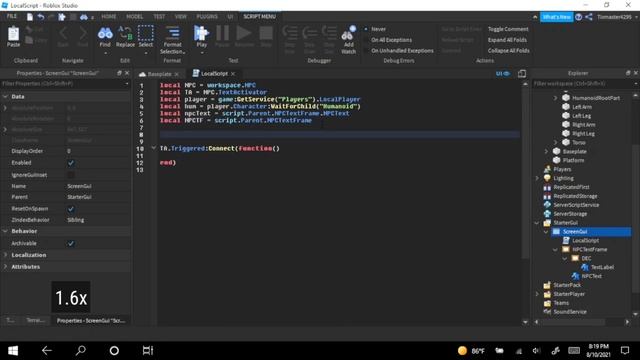
Task: Click Expand All Folds action
Action: point(507,40)
